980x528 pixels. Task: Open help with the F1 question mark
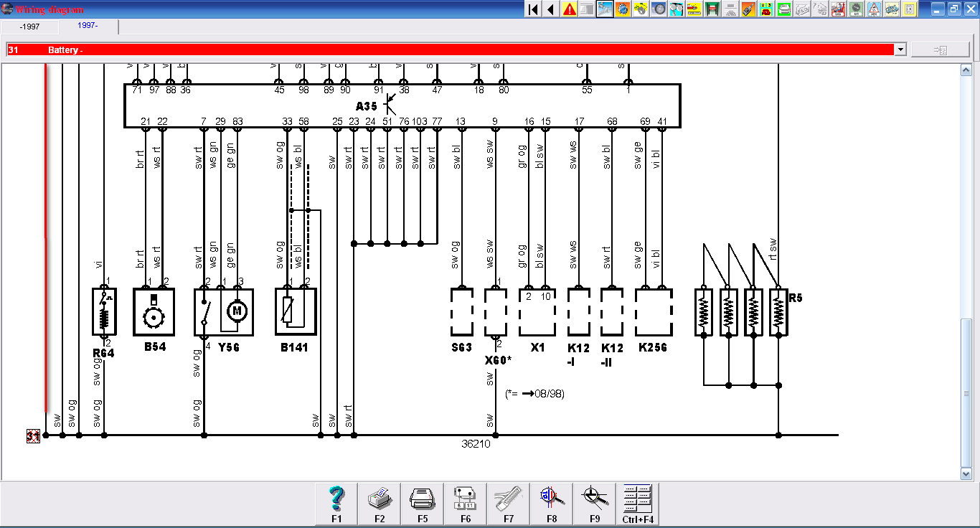coord(337,504)
